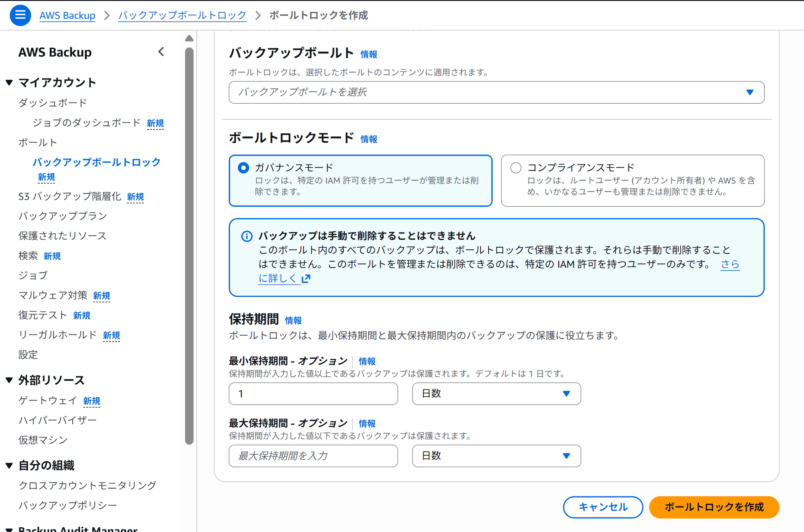Click the ボールトロックを作成 button
This screenshot has width=804, height=532.
pyautogui.click(x=714, y=507)
